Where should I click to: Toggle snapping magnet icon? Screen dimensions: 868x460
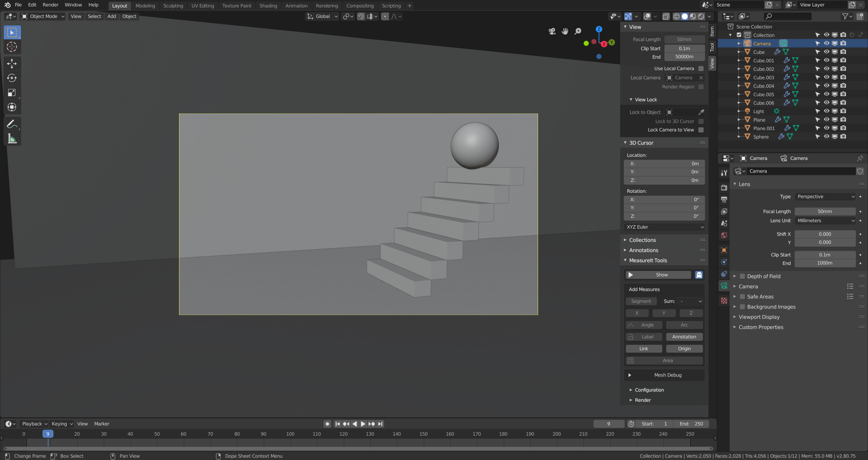pos(361,16)
